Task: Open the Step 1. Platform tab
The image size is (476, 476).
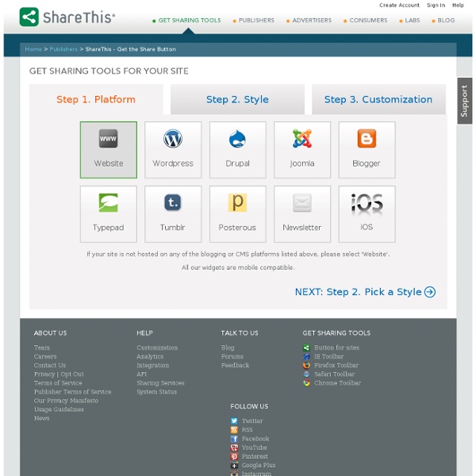Action: coord(96,99)
